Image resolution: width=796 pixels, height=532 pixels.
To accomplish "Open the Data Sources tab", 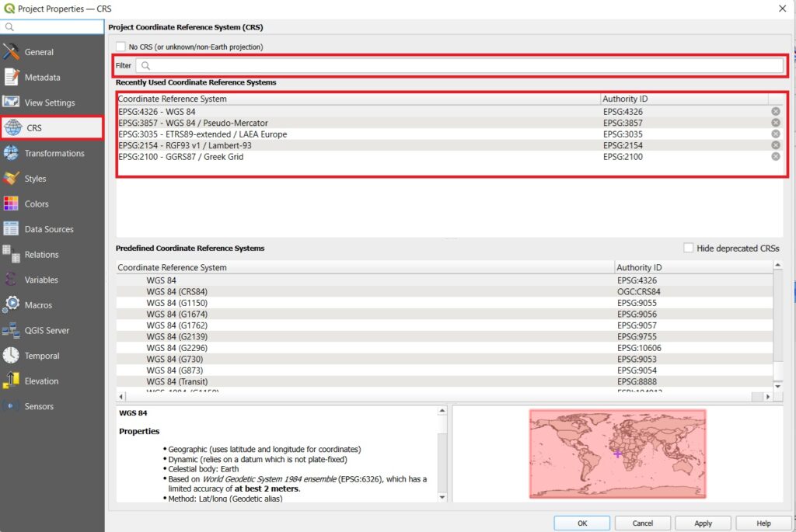I will (x=48, y=229).
